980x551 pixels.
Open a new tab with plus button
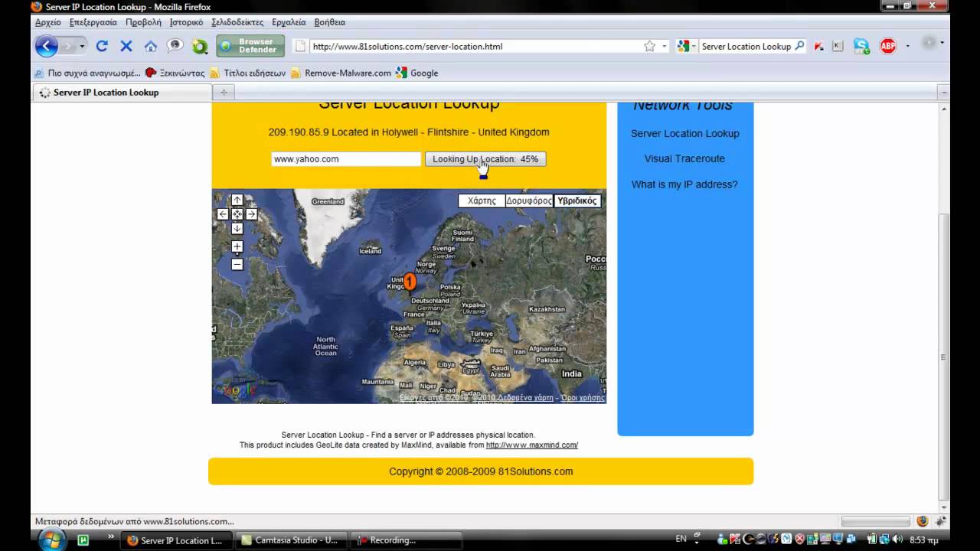tap(224, 92)
